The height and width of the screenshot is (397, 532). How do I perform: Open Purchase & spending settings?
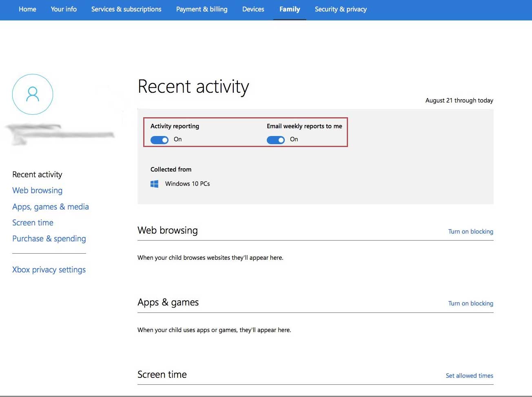click(x=49, y=239)
